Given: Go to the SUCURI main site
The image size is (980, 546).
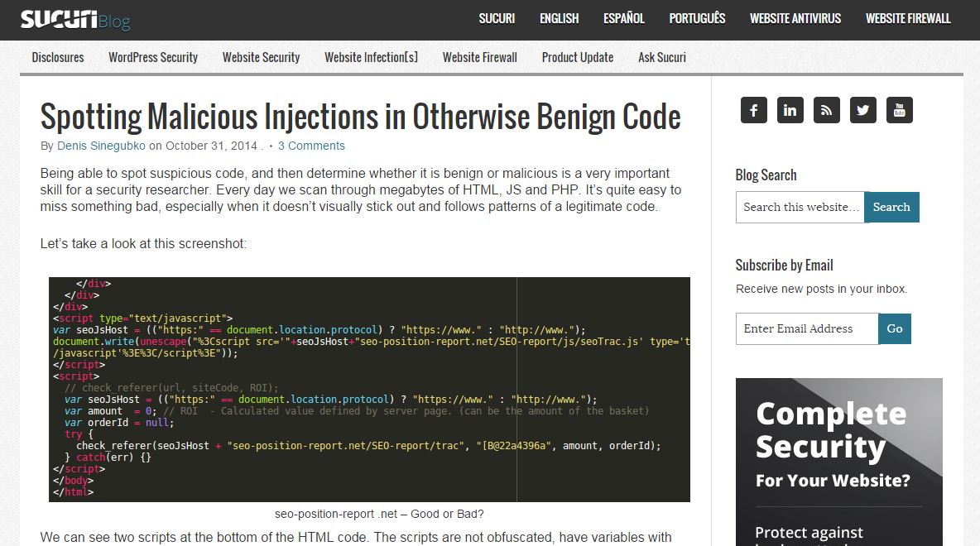Looking at the screenshot, I should pyautogui.click(x=497, y=19).
